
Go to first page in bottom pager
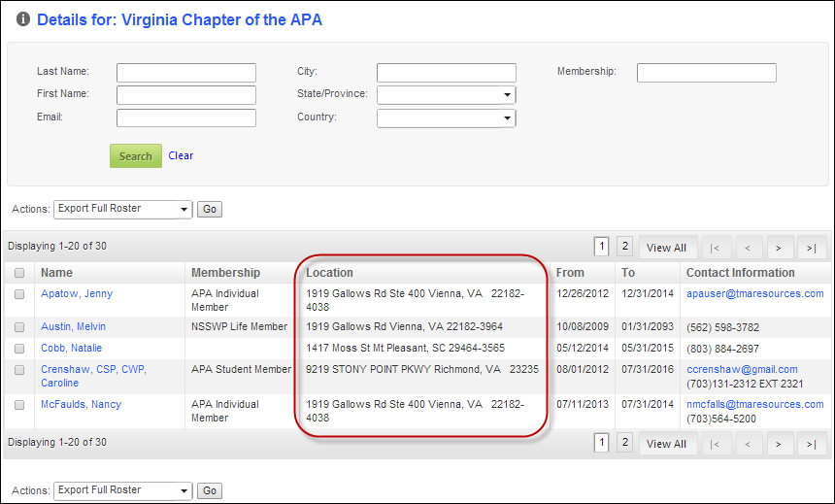pos(716,444)
